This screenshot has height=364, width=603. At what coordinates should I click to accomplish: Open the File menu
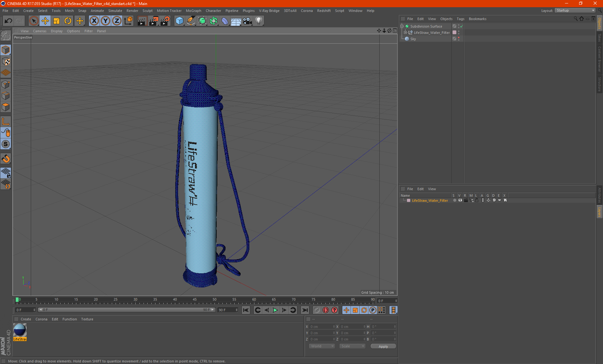[5, 11]
